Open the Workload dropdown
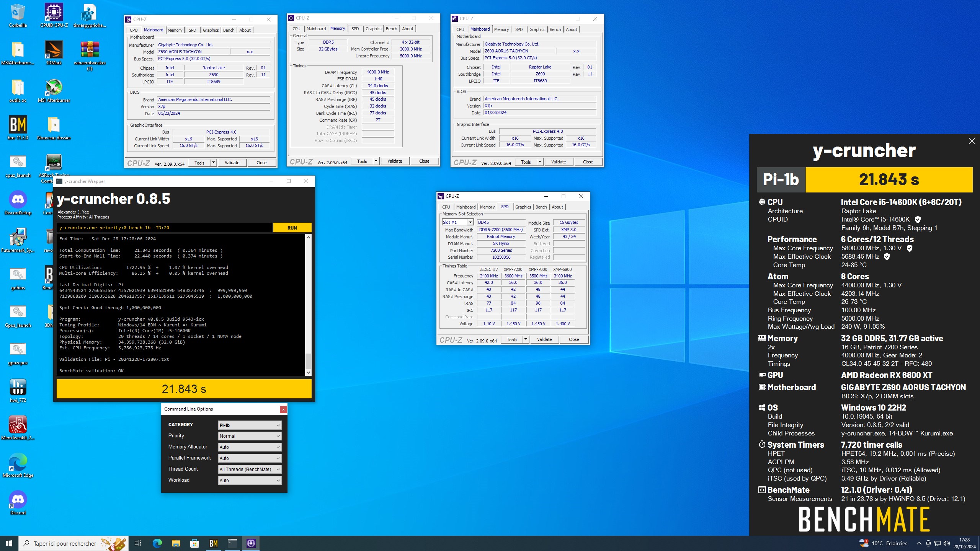The width and height of the screenshot is (980, 551). [x=250, y=481]
